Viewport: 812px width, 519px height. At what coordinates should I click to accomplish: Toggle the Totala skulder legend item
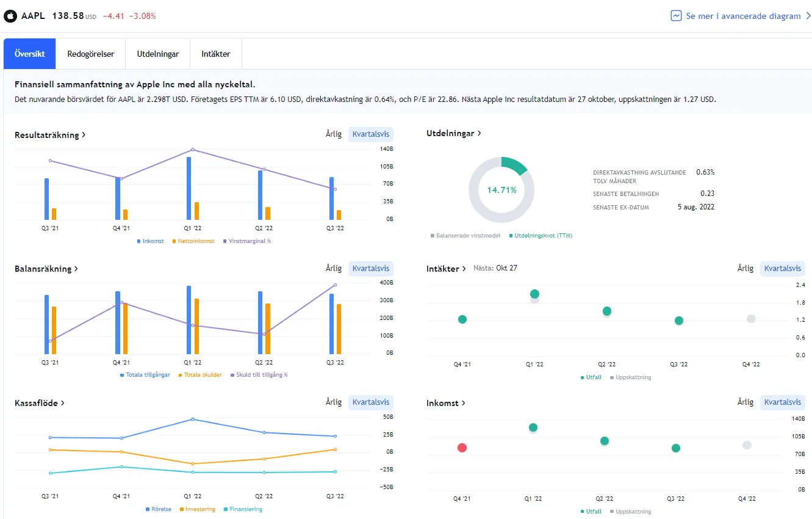click(x=200, y=375)
